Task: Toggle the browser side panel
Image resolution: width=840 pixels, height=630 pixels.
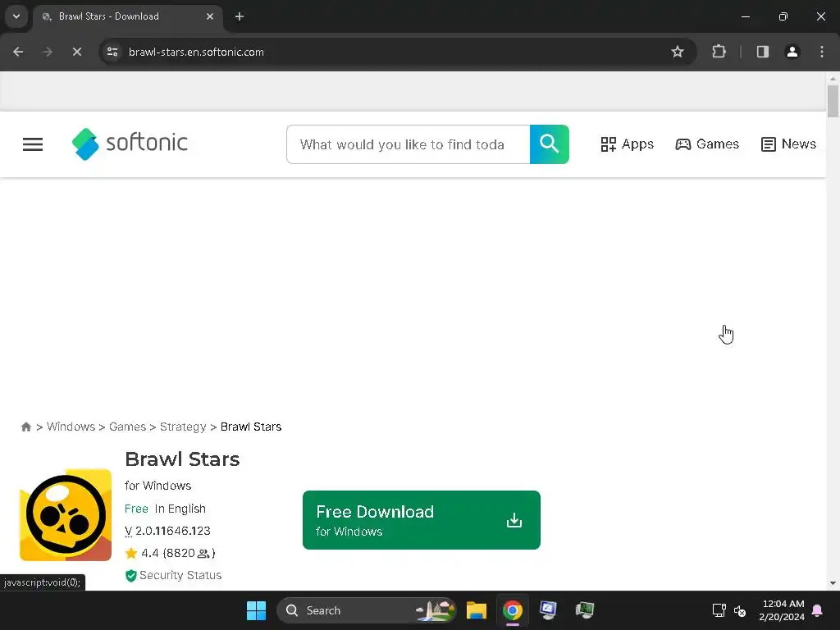Action: pos(763,52)
